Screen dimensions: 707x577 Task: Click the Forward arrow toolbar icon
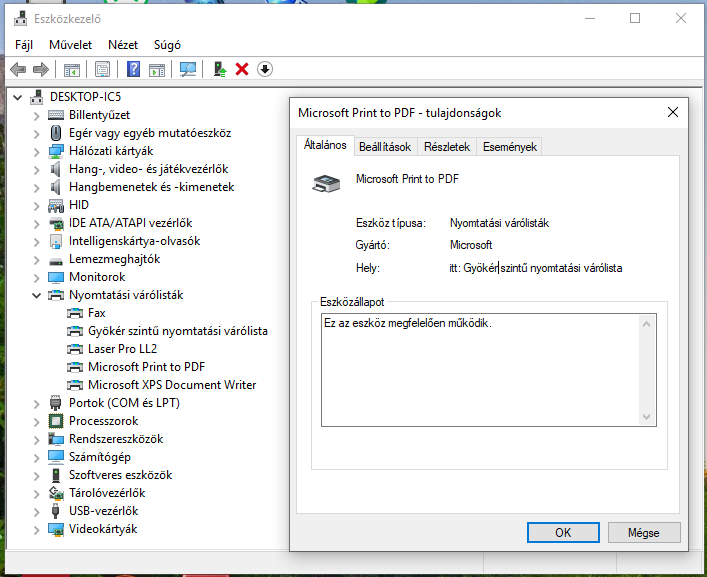click(41, 69)
